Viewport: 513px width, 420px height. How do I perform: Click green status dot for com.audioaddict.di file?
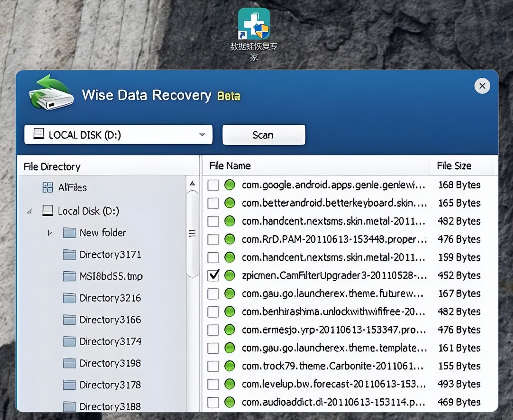pyautogui.click(x=230, y=402)
